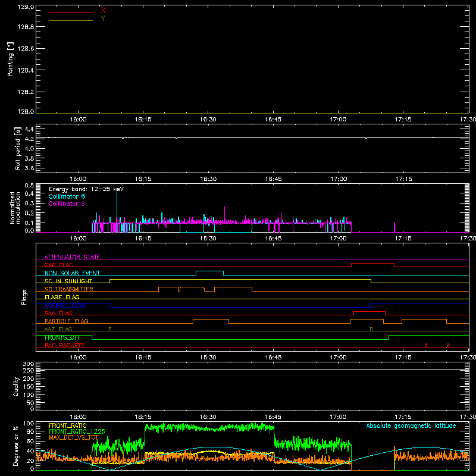
Task: Select the Pointing ["] axis title
Action: [11, 59]
